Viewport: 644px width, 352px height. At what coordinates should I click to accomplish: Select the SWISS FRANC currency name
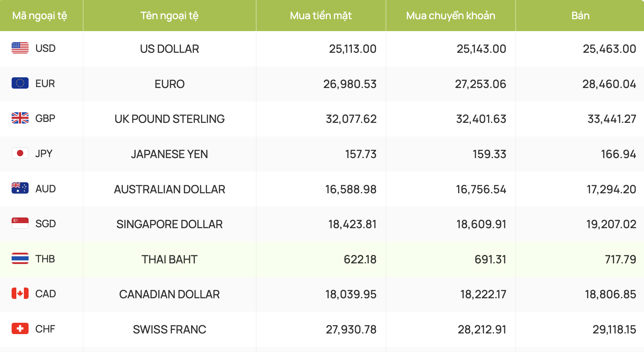[169, 329]
